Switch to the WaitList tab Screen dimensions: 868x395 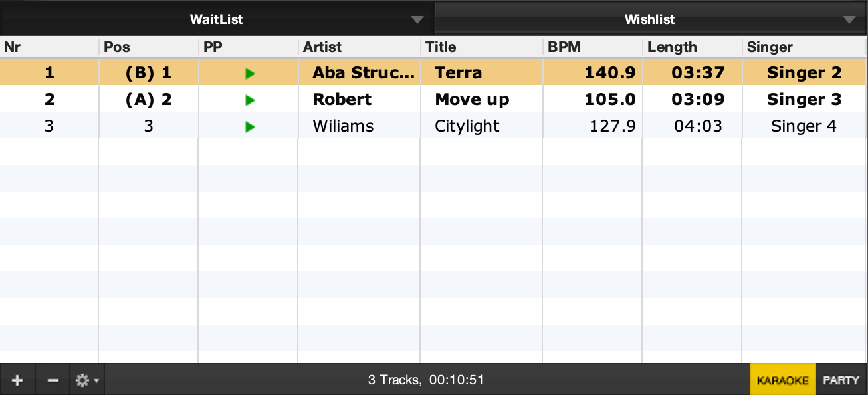(216, 19)
